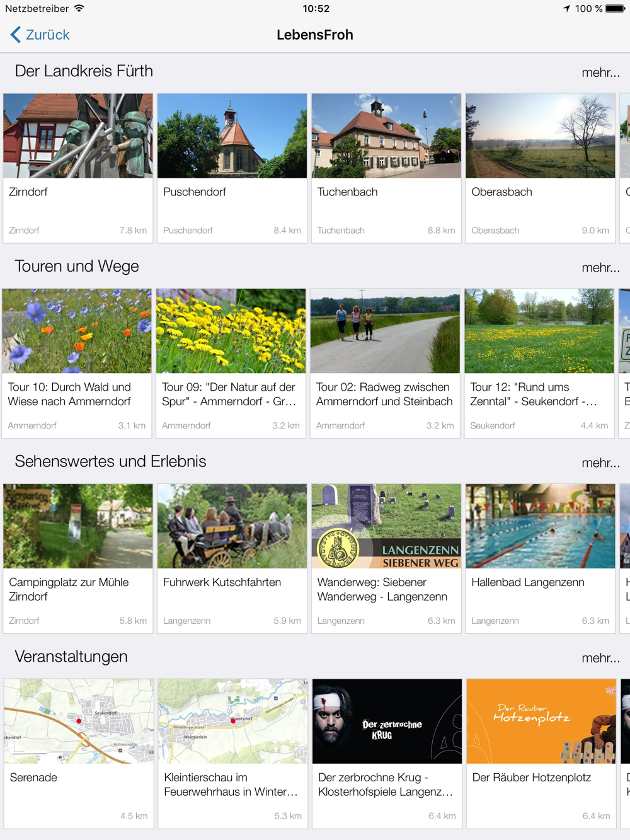This screenshot has height=840, width=630.
Task: Tap the 'Touren und Wege' section heading
Action: pyautogui.click(x=77, y=267)
